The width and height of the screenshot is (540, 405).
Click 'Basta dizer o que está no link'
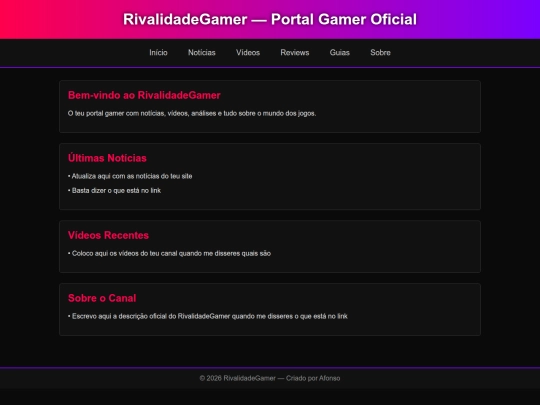[x=114, y=190]
